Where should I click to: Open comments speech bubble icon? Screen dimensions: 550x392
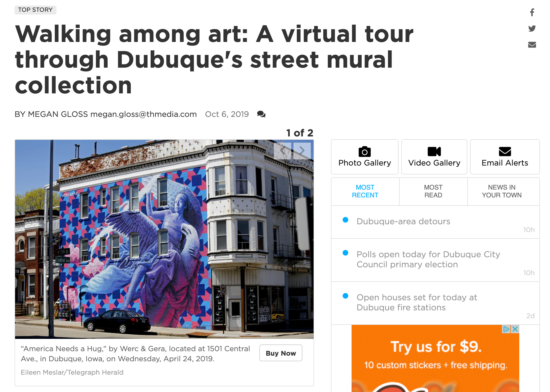261,114
